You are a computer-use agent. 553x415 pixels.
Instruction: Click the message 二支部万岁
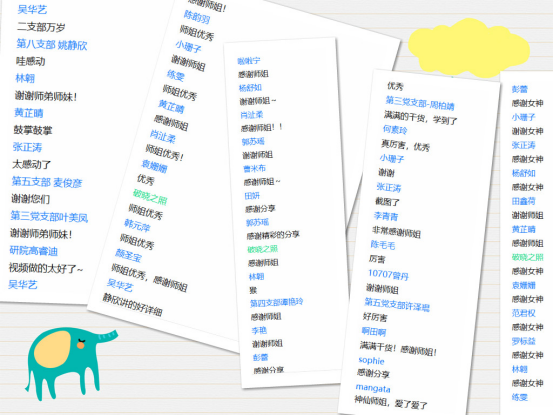pos(41,27)
